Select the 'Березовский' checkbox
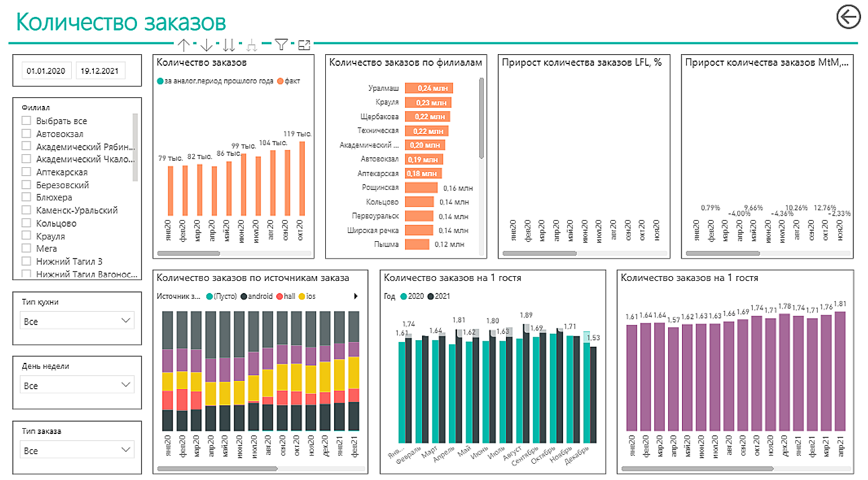 tap(26, 185)
